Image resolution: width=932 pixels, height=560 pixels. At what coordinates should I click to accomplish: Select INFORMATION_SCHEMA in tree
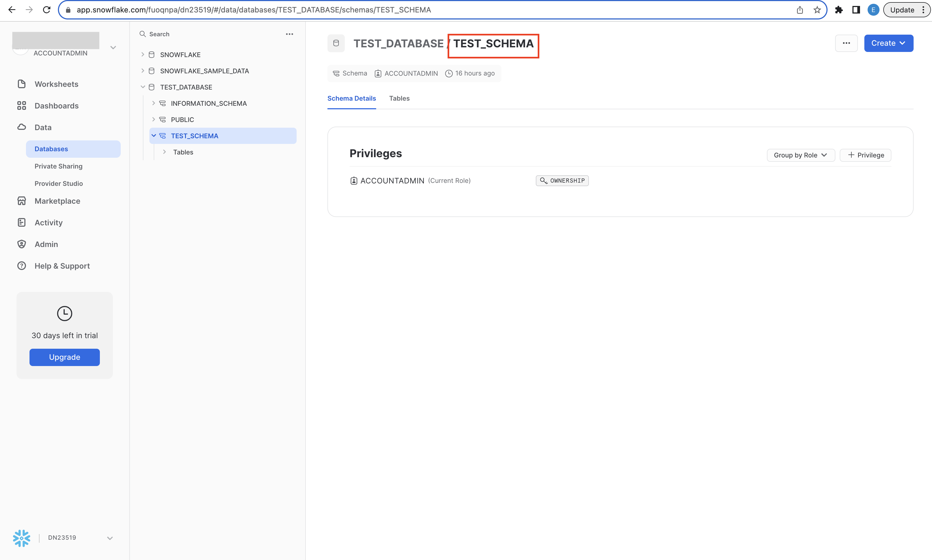[x=209, y=103]
